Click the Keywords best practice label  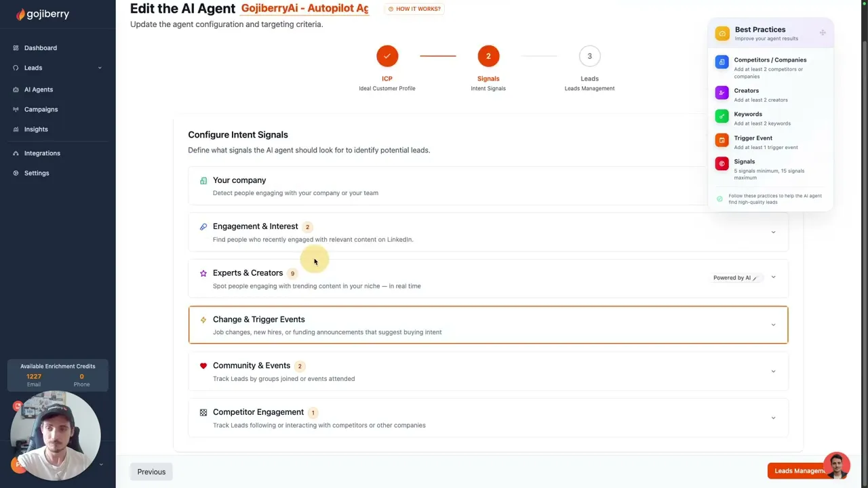748,114
